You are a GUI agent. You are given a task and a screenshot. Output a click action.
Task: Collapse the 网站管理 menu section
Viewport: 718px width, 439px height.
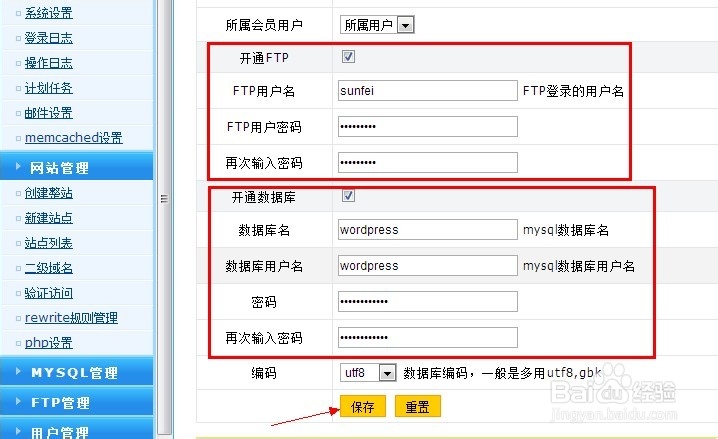(76, 167)
